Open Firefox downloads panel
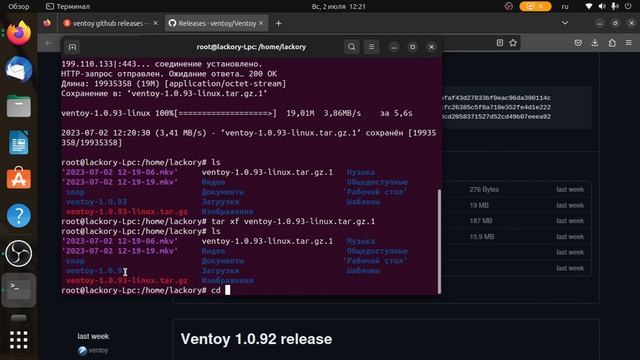 click(595, 42)
